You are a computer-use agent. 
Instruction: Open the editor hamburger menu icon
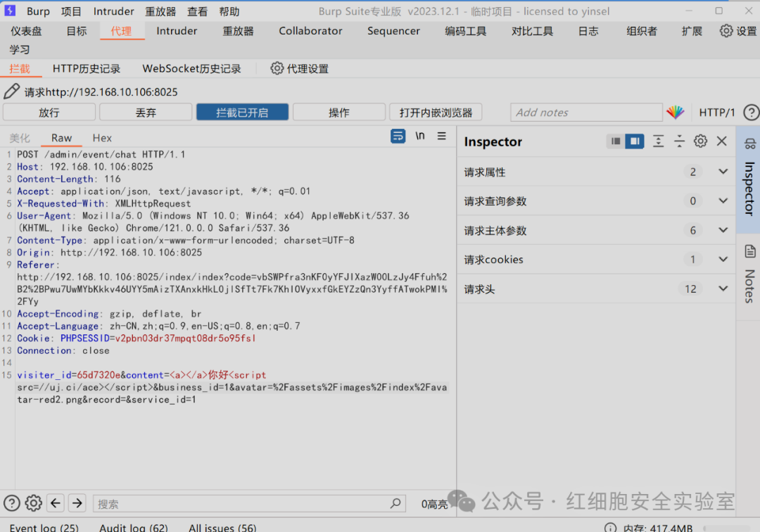[441, 136]
